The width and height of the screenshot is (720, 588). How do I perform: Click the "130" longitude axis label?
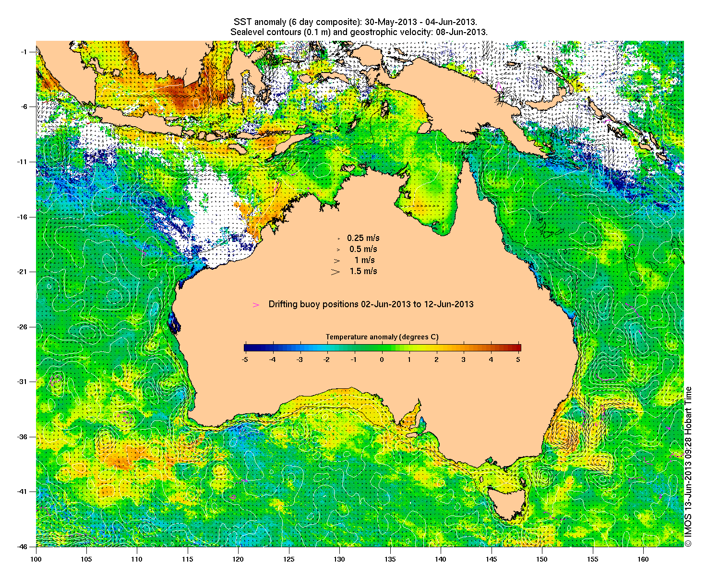pos(339,559)
